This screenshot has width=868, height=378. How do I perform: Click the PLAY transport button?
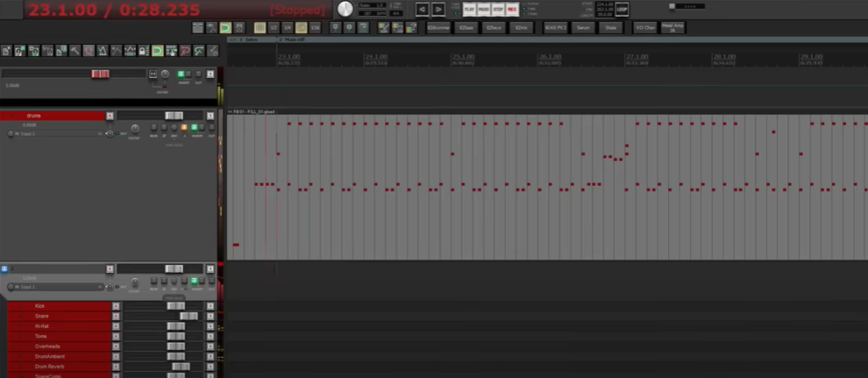tap(470, 9)
